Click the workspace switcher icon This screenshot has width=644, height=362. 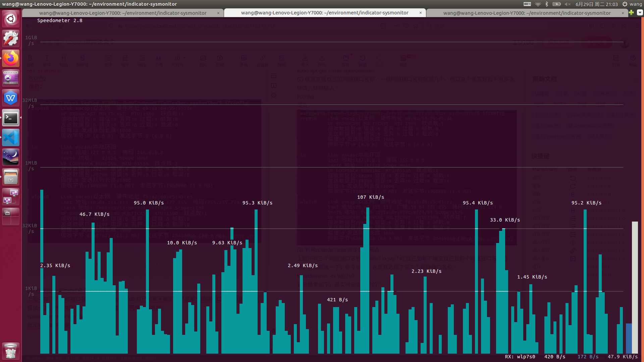pyautogui.click(x=11, y=217)
